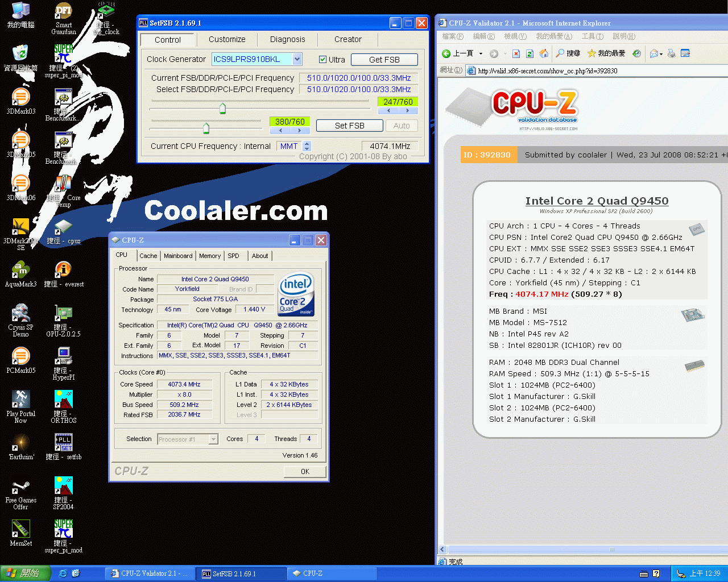Click the Start button on the taskbar

tap(25, 573)
